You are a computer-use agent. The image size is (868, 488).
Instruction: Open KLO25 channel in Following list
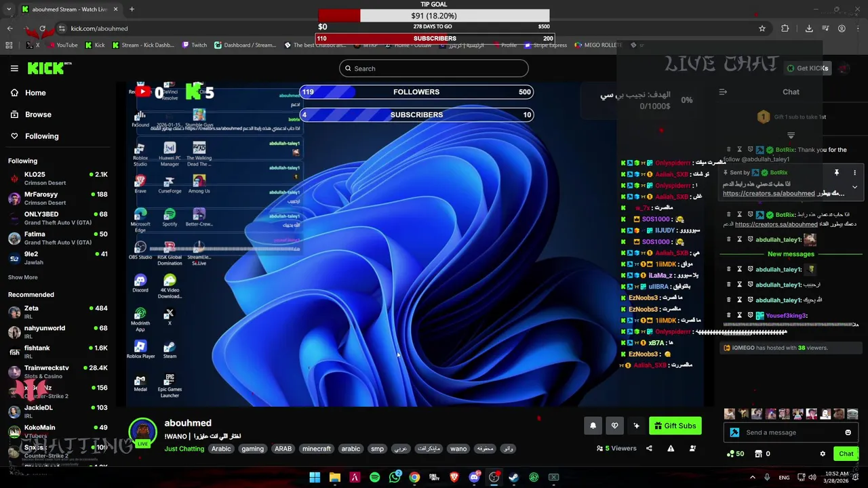pos(58,178)
